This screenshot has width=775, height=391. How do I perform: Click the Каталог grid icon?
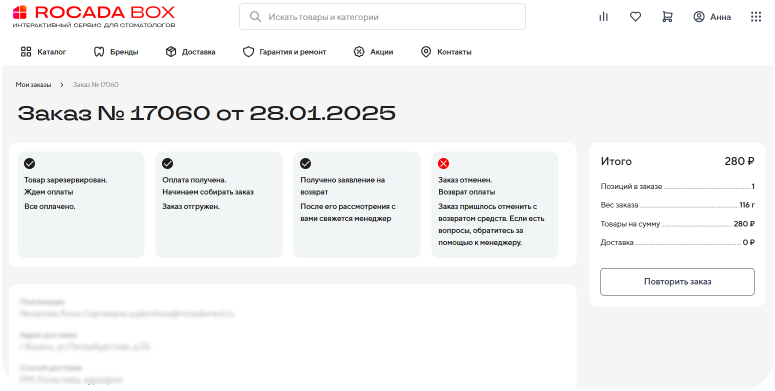[26, 51]
